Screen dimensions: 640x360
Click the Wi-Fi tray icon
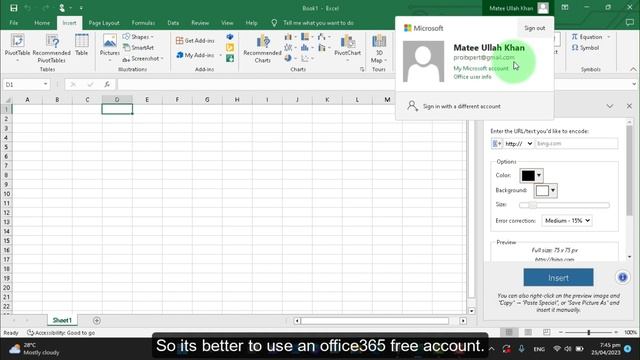tap(557, 349)
